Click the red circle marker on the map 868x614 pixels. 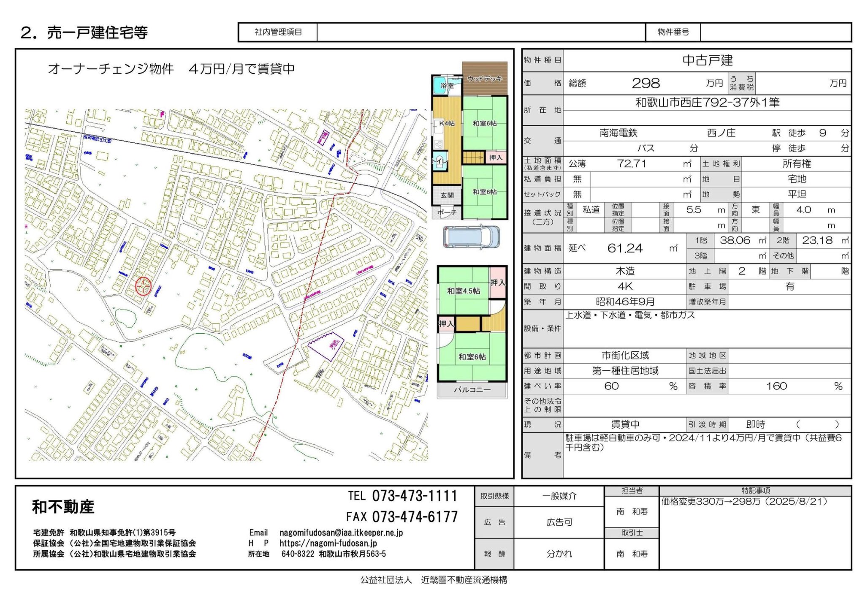point(143,286)
